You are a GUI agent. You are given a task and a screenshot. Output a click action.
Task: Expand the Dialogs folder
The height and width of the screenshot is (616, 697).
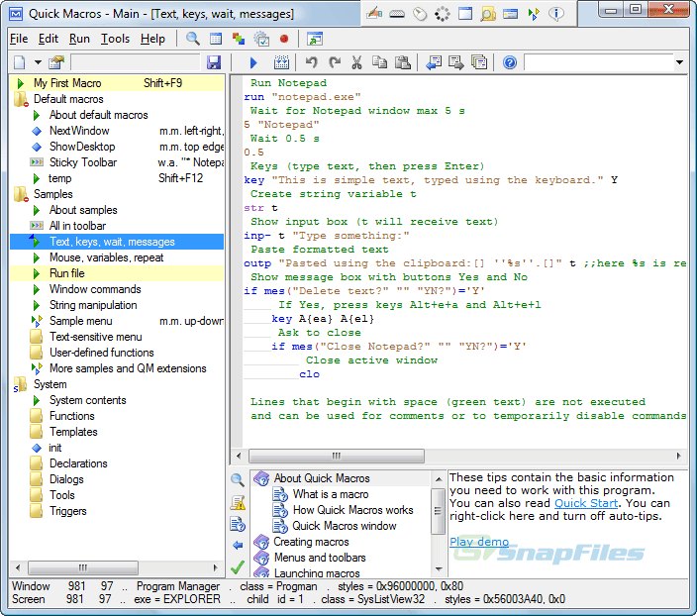click(37, 479)
